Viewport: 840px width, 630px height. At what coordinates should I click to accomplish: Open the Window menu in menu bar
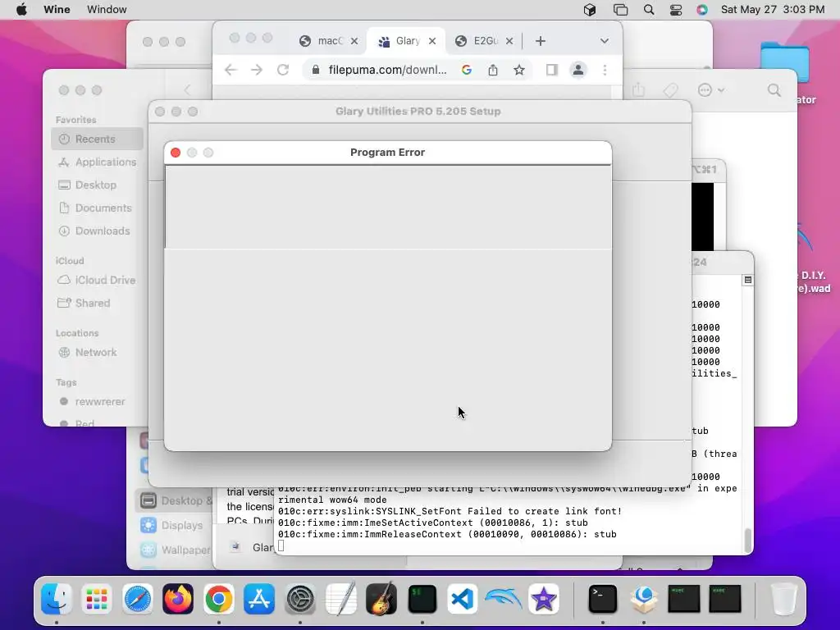pos(107,10)
